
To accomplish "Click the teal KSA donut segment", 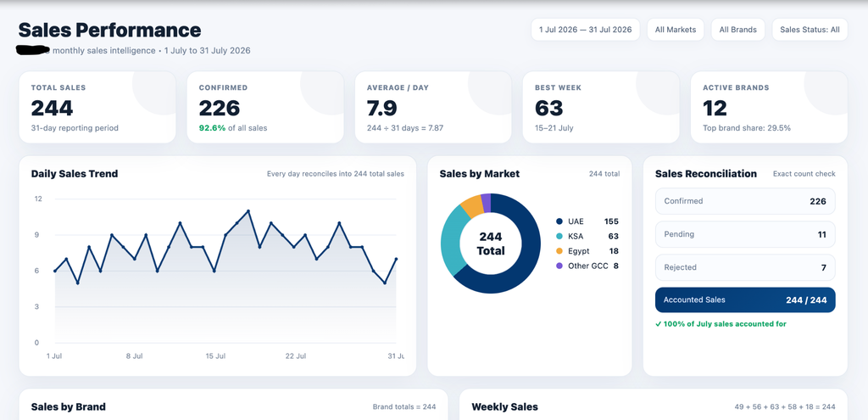I will click(x=451, y=241).
